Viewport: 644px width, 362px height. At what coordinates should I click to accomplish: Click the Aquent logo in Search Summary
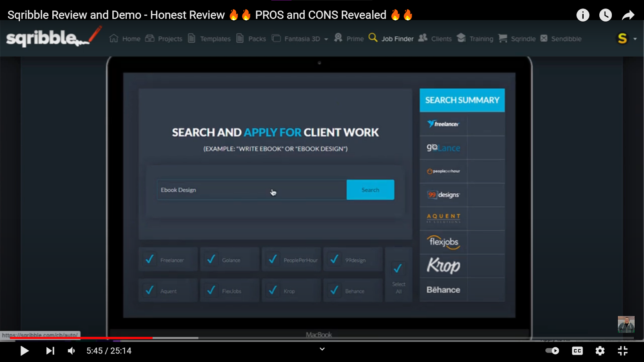[444, 218]
